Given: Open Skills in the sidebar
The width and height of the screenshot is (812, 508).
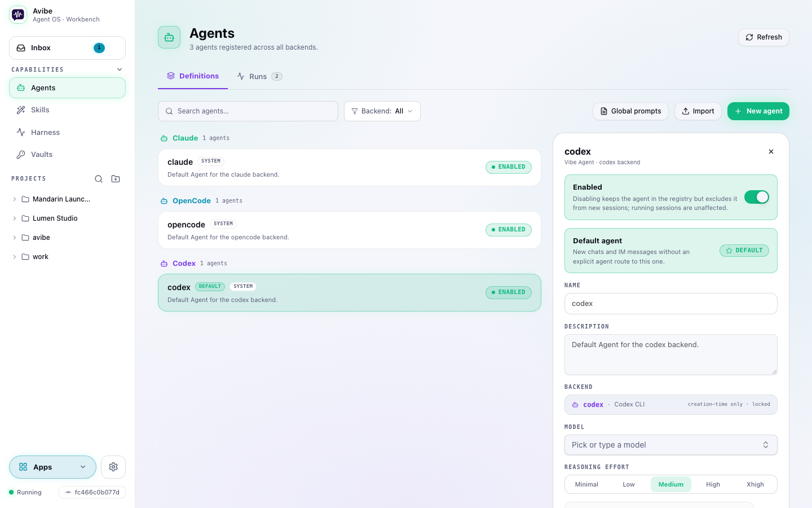Looking at the screenshot, I should coord(67,110).
